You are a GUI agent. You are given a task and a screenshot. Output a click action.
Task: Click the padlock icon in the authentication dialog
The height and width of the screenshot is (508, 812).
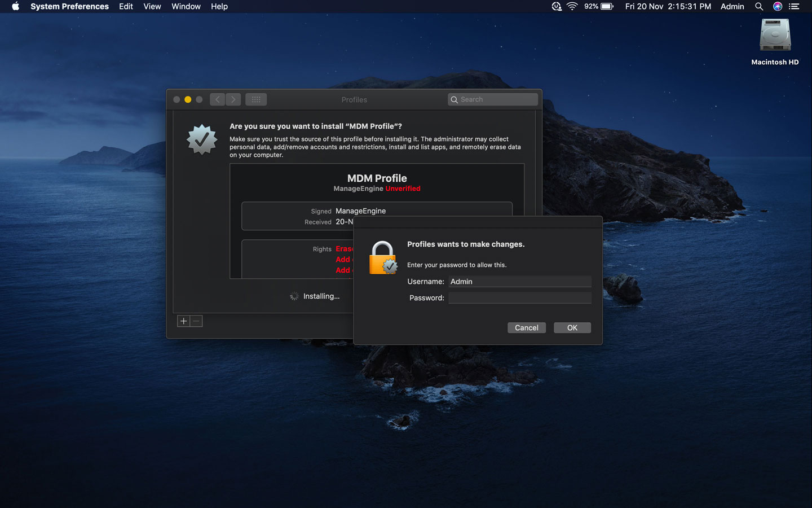point(383,257)
